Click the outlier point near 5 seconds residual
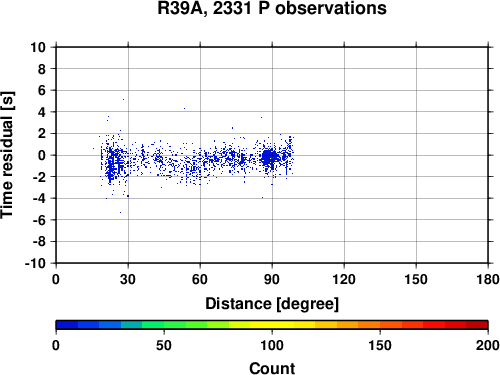Image resolution: width=500 pixels, height=375 pixels. point(123,99)
